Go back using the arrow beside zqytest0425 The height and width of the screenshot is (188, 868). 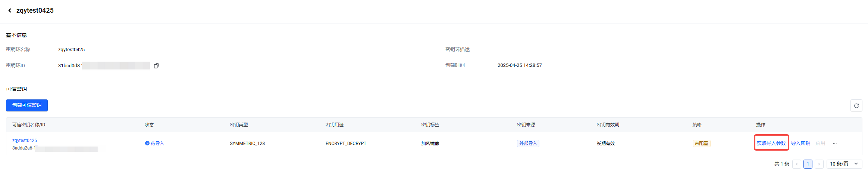(x=10, y=10)
